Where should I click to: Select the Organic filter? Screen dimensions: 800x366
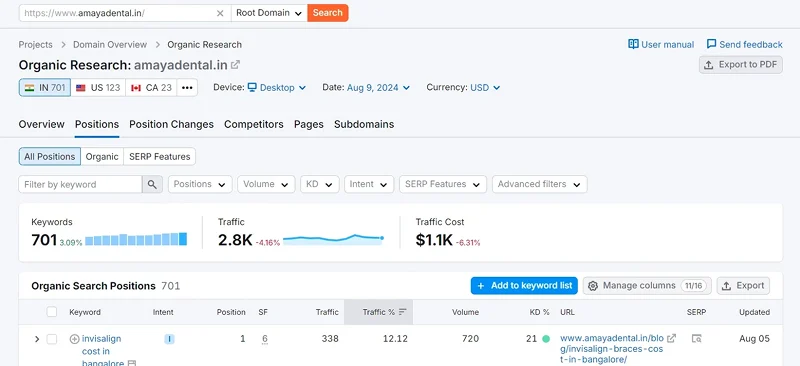[x=102, y=157]
